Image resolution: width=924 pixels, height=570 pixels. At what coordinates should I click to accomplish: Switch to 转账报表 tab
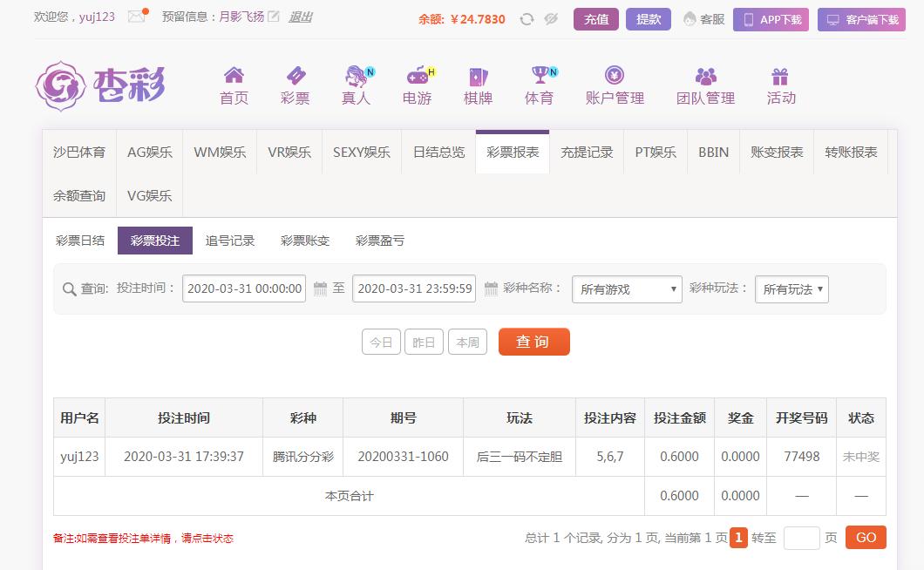click(x=851, y=152)
